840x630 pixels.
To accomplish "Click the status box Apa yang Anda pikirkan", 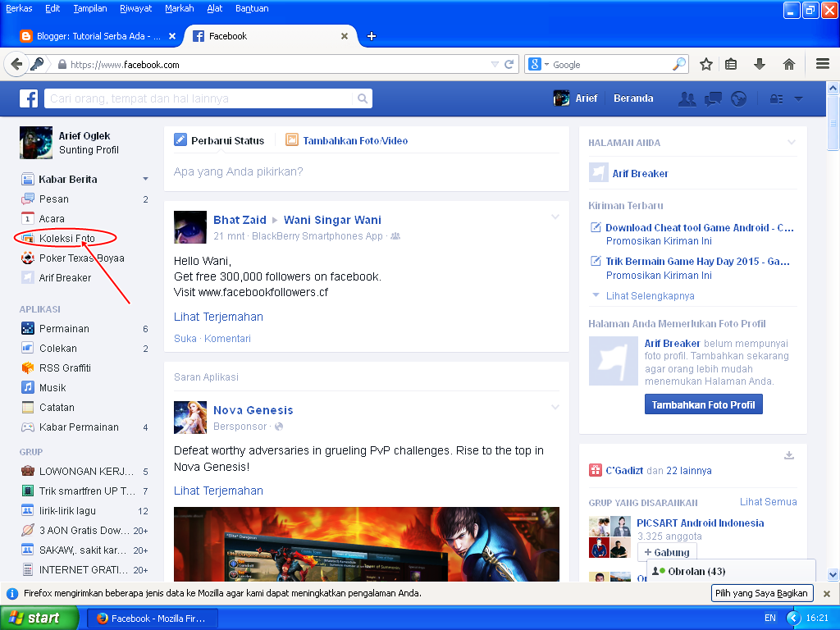I will [x=366, y=171].
